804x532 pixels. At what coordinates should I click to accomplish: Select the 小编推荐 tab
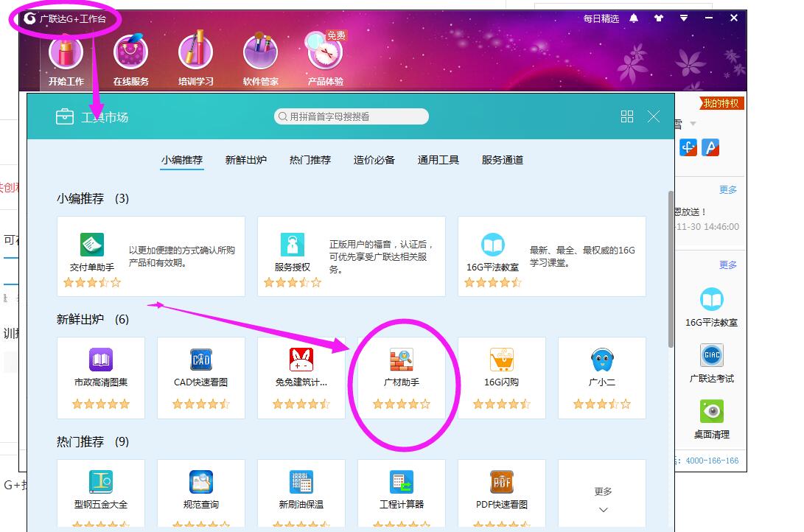181,160
